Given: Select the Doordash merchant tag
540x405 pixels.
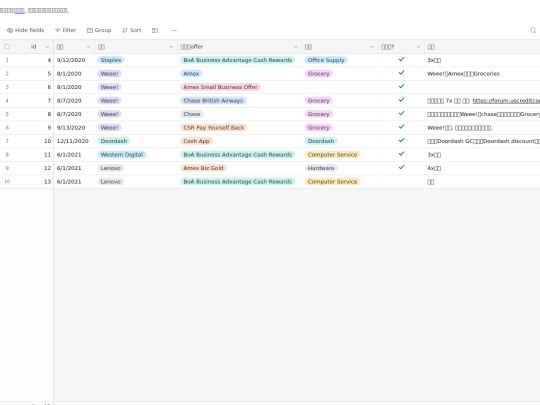Looking at the screenshot, I should coord(114,141).
